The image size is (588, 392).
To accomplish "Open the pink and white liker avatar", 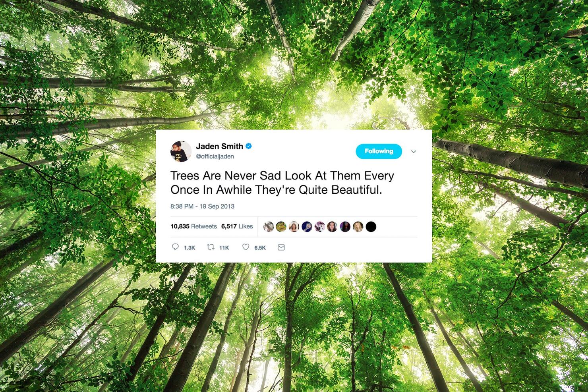I will tap(319, 227).
